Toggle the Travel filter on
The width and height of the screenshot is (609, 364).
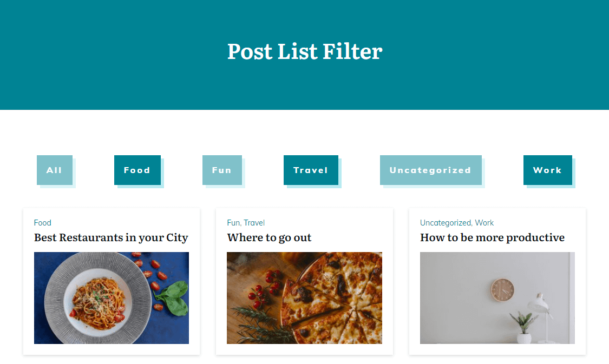click(x=311, y=170)
